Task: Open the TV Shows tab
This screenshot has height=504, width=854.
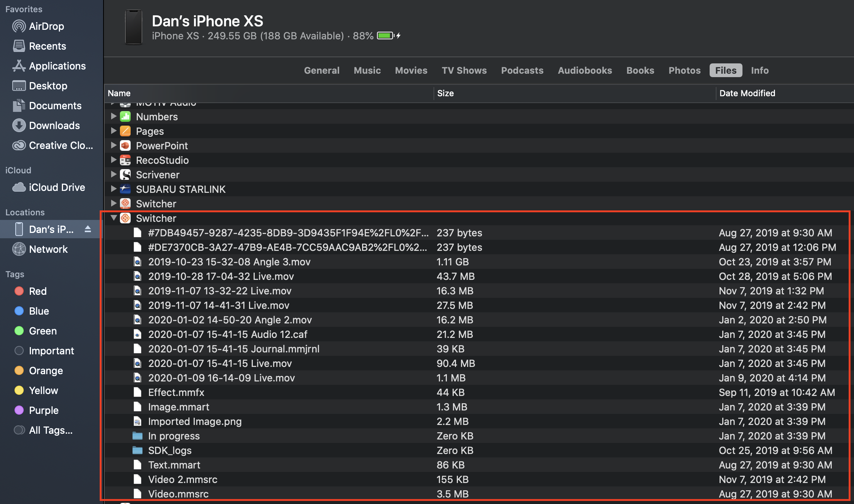Action: tap(464, 70)
